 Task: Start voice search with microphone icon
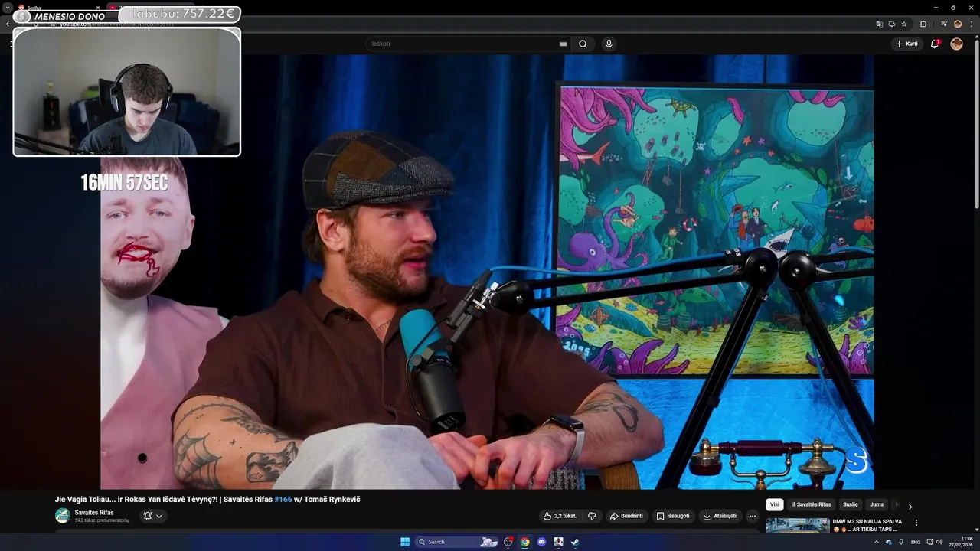click(609, 44)
